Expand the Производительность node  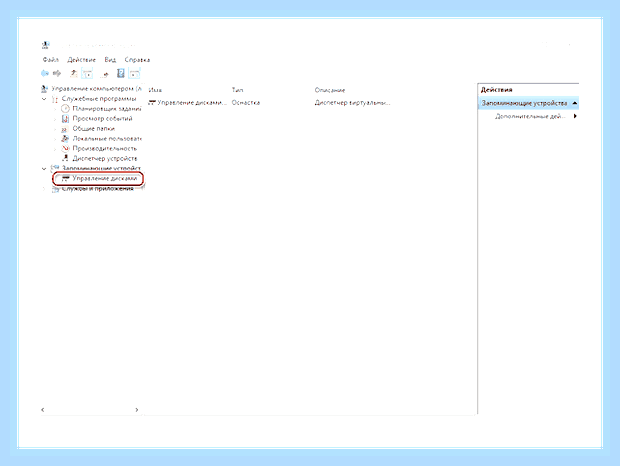(x=55, y=149)
